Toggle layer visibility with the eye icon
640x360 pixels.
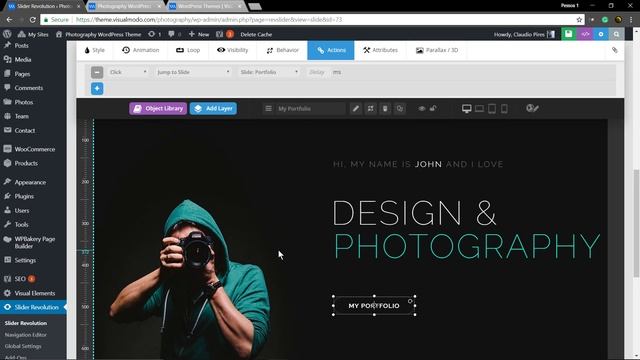pos(422,109)
